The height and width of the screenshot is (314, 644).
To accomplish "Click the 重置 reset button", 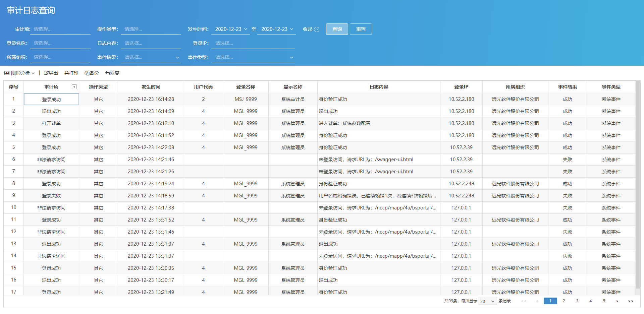I will tap(361, 29).
